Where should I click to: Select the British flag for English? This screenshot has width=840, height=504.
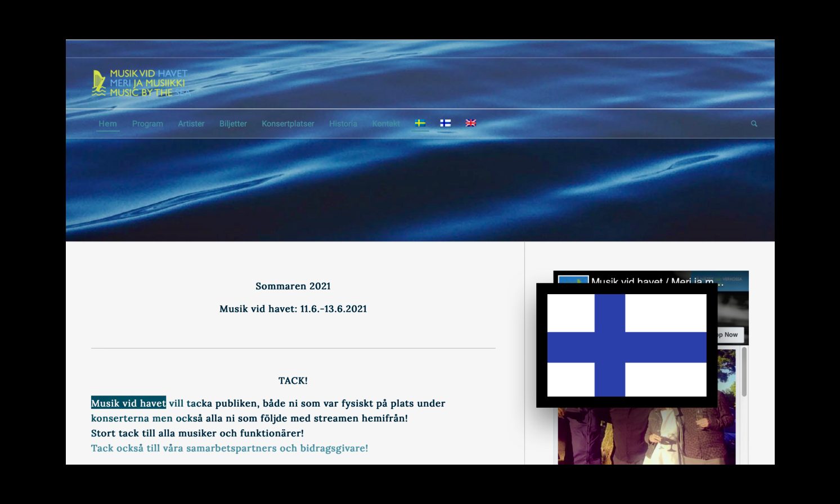471,123
